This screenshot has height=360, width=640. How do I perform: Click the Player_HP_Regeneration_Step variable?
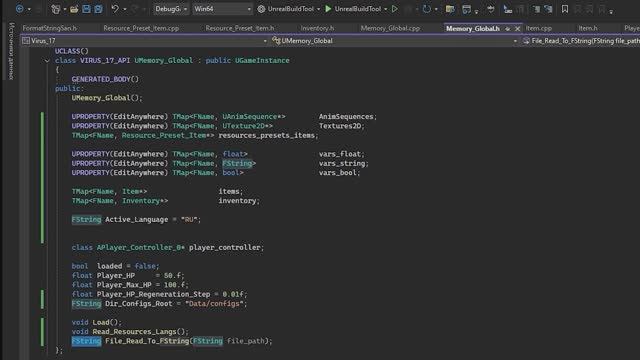click(153, 294)
